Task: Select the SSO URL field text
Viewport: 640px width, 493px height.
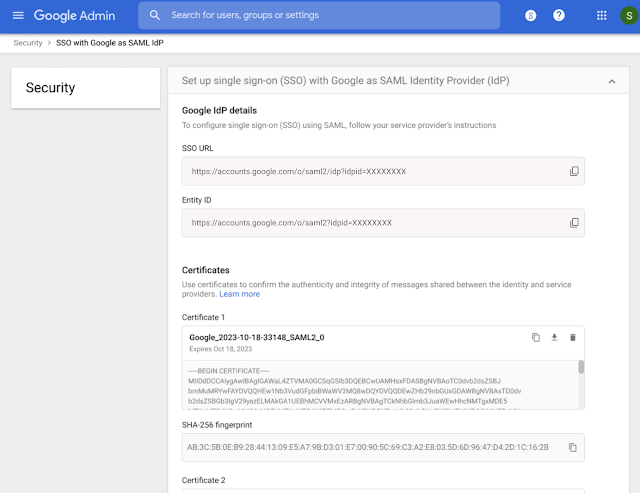Action: 299,171
